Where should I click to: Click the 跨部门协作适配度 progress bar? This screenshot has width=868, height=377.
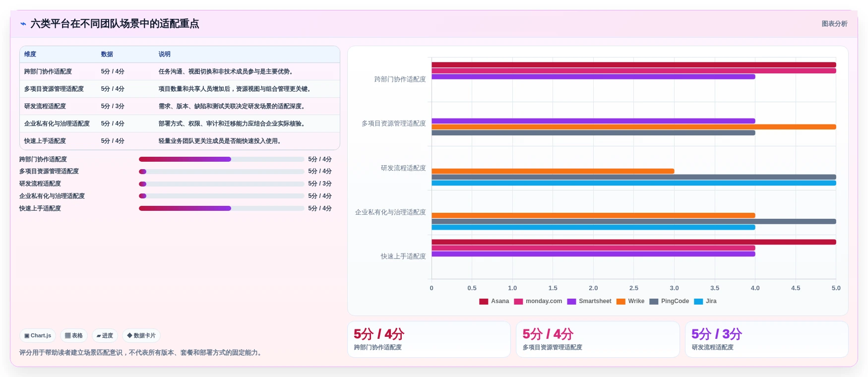click(x=222, y=159)
